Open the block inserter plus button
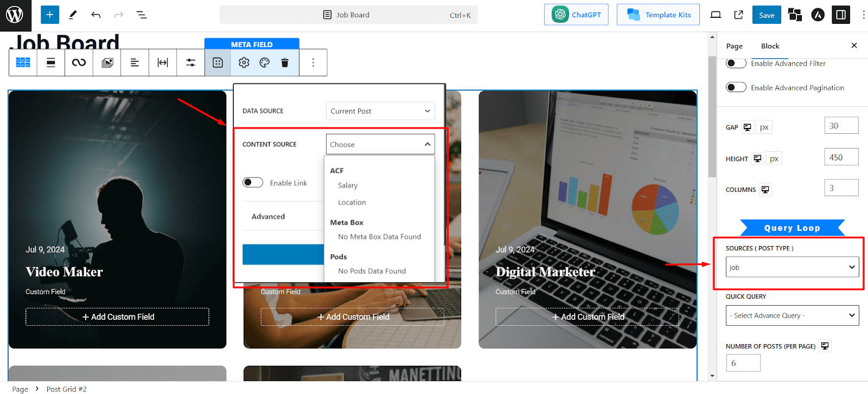 49,15
